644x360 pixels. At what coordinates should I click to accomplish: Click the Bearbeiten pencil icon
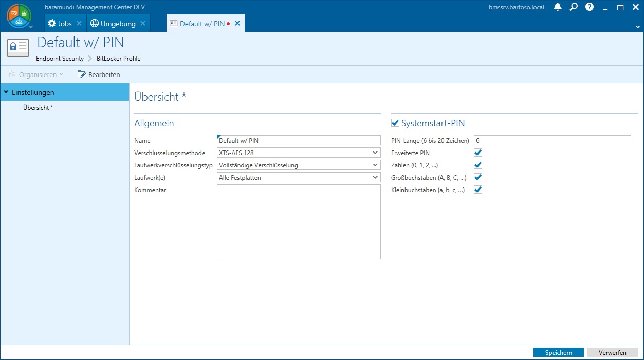pos(82,74)
